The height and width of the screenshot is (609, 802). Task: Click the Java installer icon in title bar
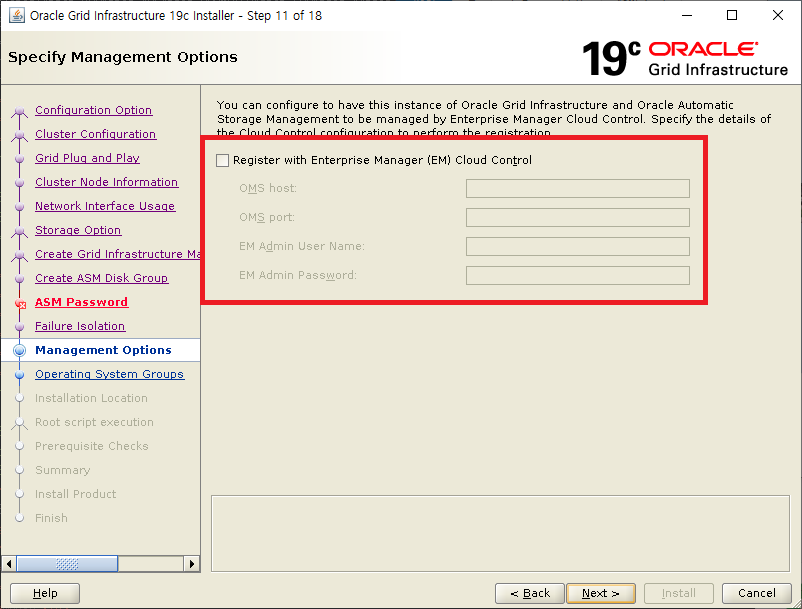pyautogui.click(x=17, y=15)
